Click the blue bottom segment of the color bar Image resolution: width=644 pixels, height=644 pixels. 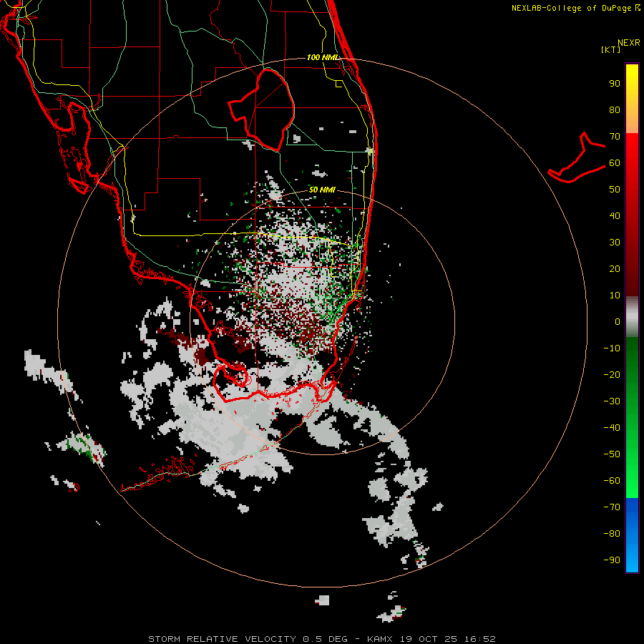pos(632,535)
